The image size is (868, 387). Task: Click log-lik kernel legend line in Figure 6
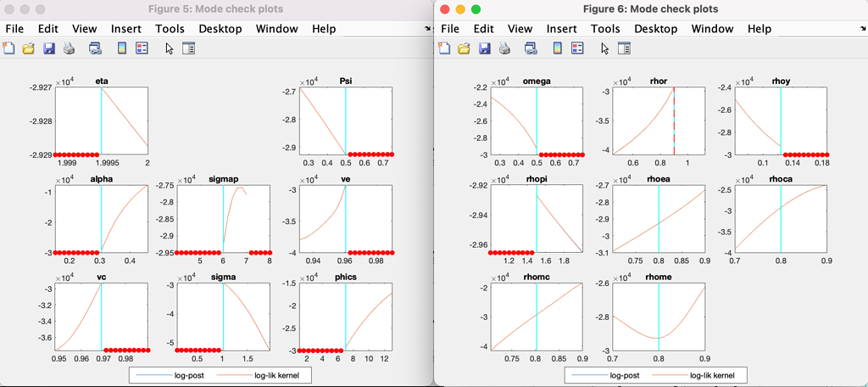click(x=669, y=374)
